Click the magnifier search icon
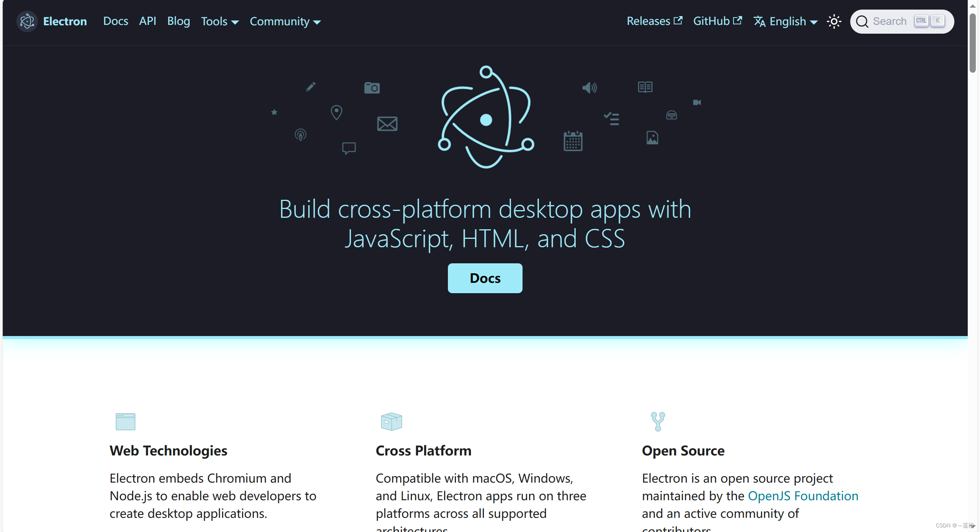The width and height of the screenshot is (980, 532). point(862,21)
